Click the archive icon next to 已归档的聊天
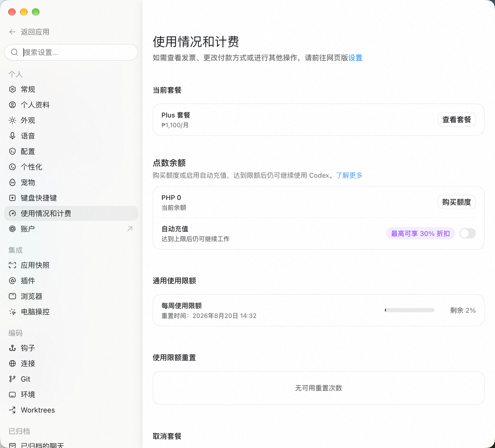This screenshot has height=448, width=495. coord(12,445)
